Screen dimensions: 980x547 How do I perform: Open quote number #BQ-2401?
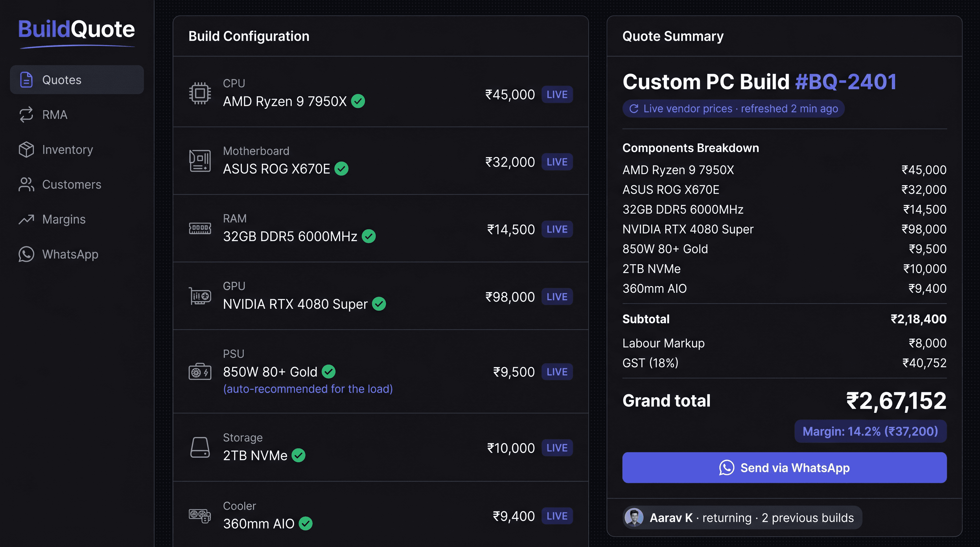pos(846,82)
